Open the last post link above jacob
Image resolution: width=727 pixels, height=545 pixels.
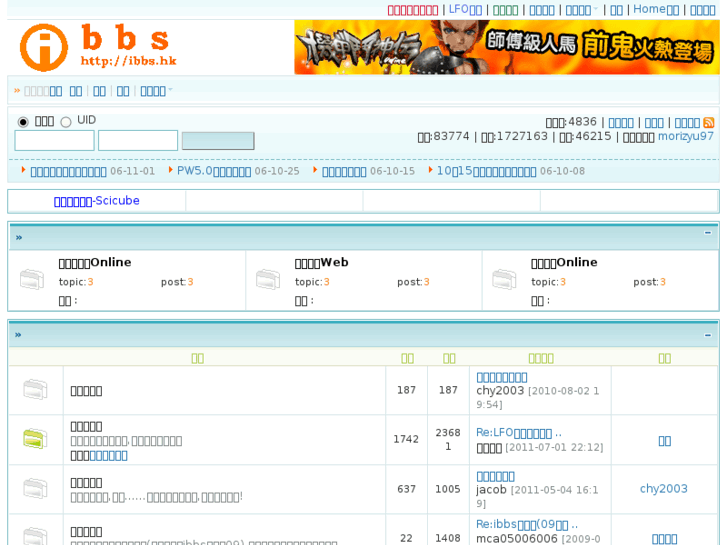click(495, 476)
